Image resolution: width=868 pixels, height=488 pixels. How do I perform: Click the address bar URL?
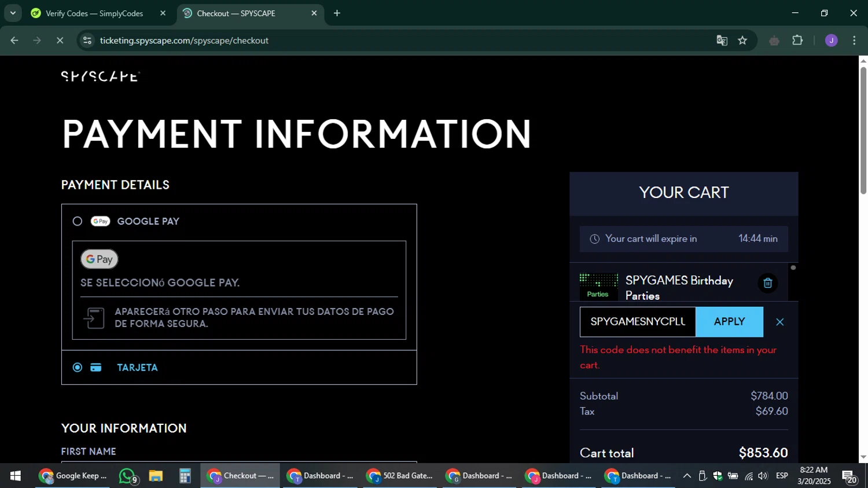tap(184, 41)
